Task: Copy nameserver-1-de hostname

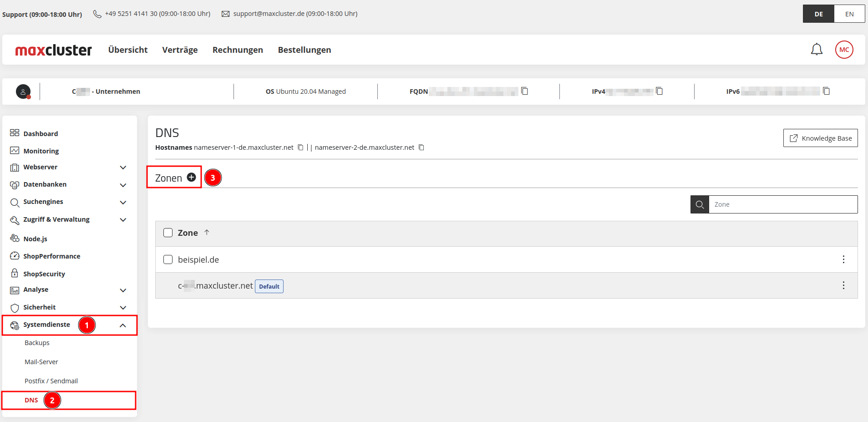Action: (x=300, y=147)
